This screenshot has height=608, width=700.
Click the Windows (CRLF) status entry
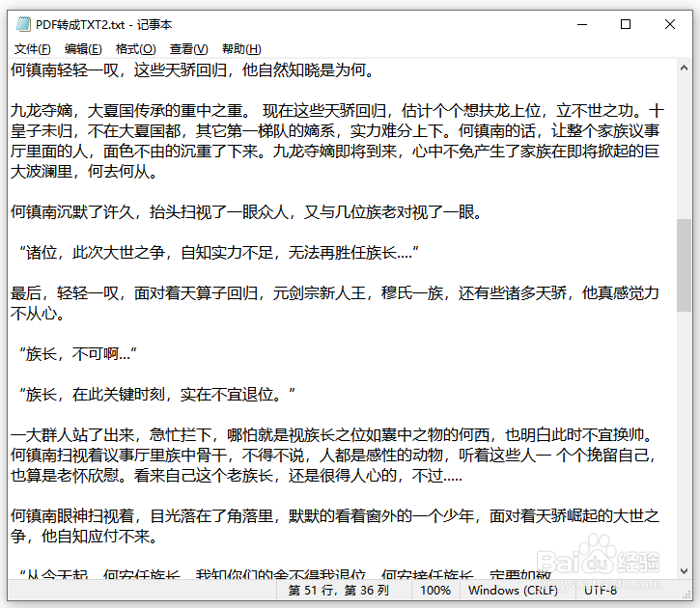pyautogui.click(x=513, y=591)
